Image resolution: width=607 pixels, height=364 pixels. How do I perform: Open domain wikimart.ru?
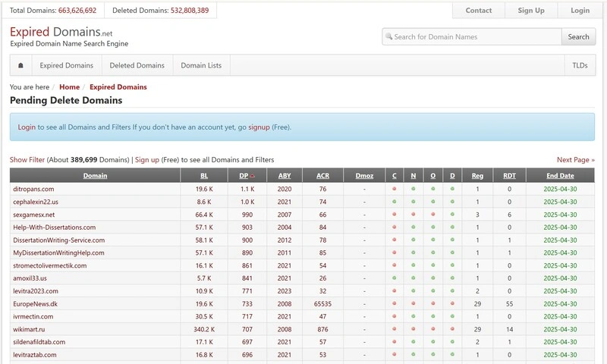tap(29, 329)
